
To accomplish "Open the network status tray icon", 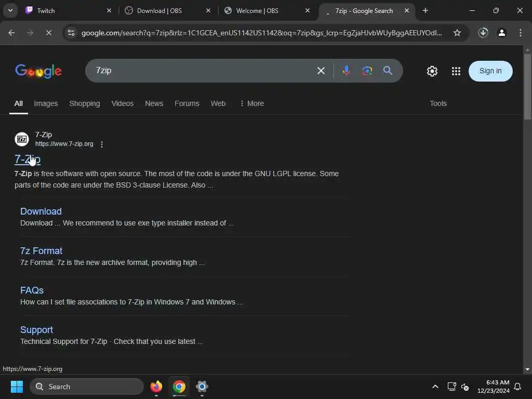I will [451, 387].
